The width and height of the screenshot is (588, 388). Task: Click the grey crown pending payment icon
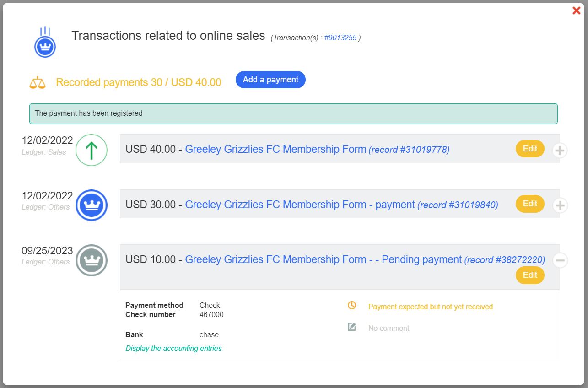click(92, 260)
